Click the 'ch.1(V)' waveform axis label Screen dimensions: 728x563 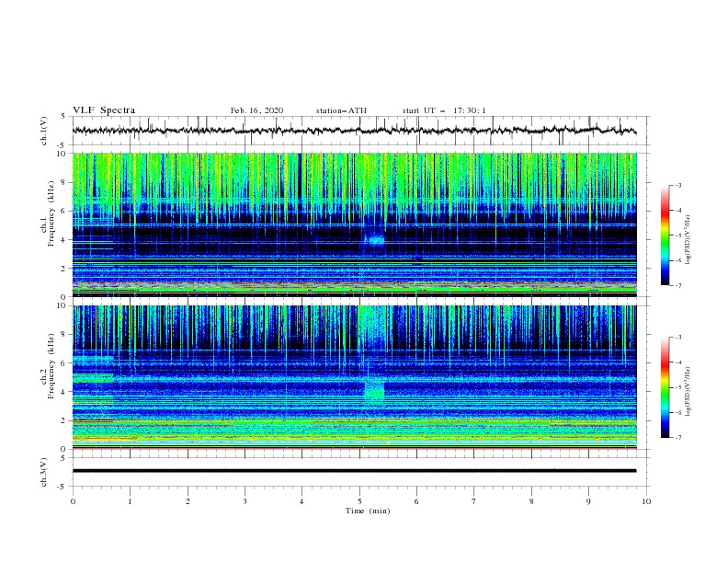(44, 131)
